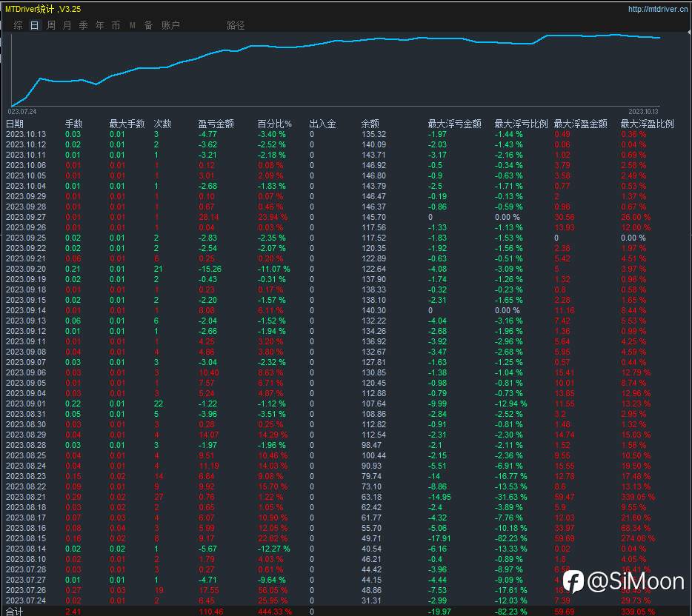Click the 23.94 % percentage cell
This screenshot has width=692, height=616.
273,217
